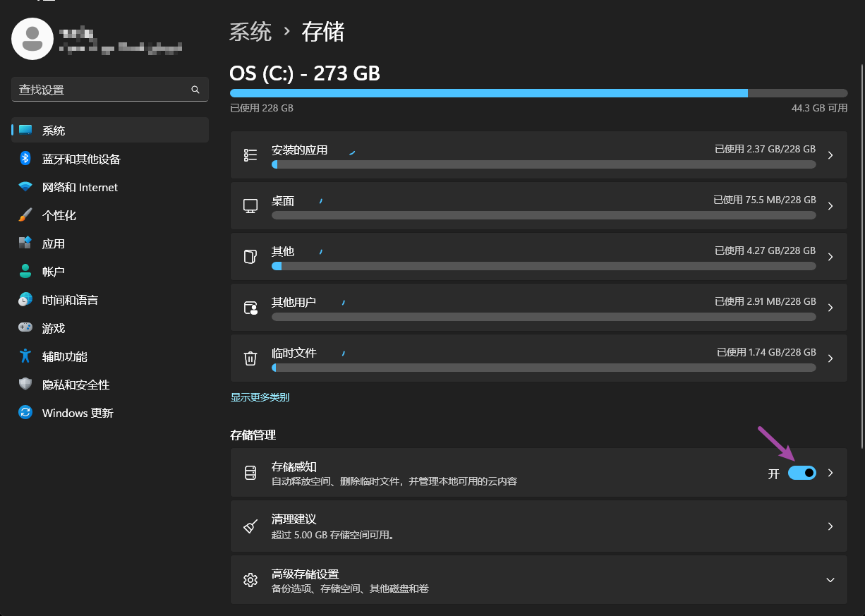Viewport: 865px width, 616px height.
Task: Expand the 高级存储设置 section
Action: pyautogui.click(x=830, y=580)
